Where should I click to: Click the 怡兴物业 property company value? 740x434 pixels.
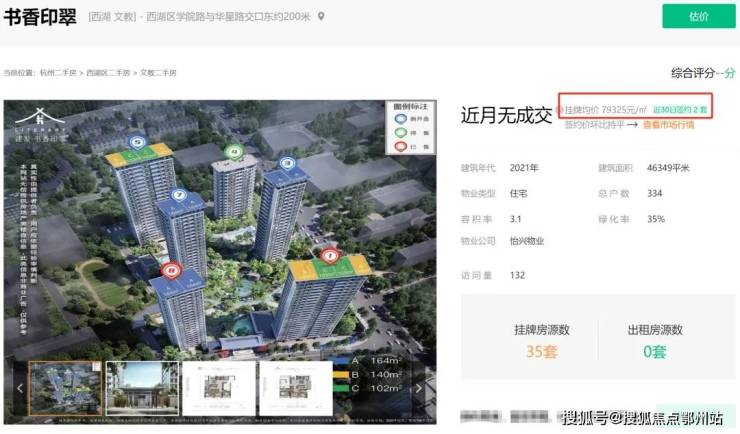(x=527, y=241)
